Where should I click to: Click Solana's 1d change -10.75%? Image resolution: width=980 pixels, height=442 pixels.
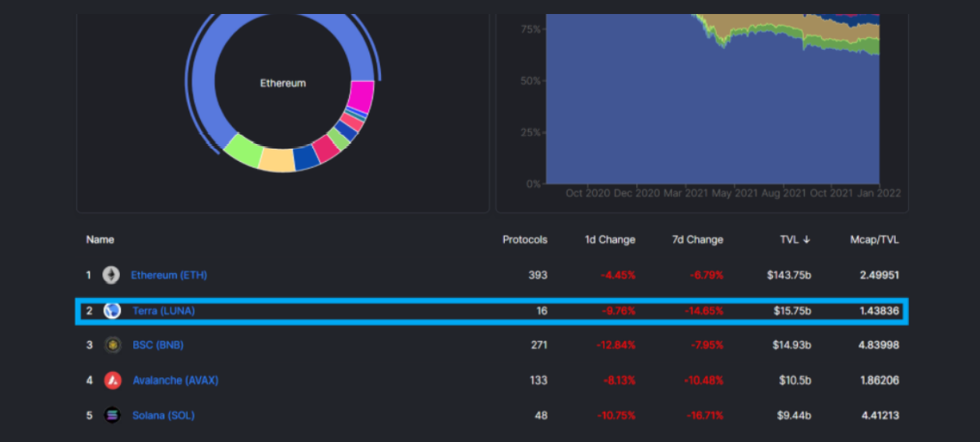click(x=616, y=416)
